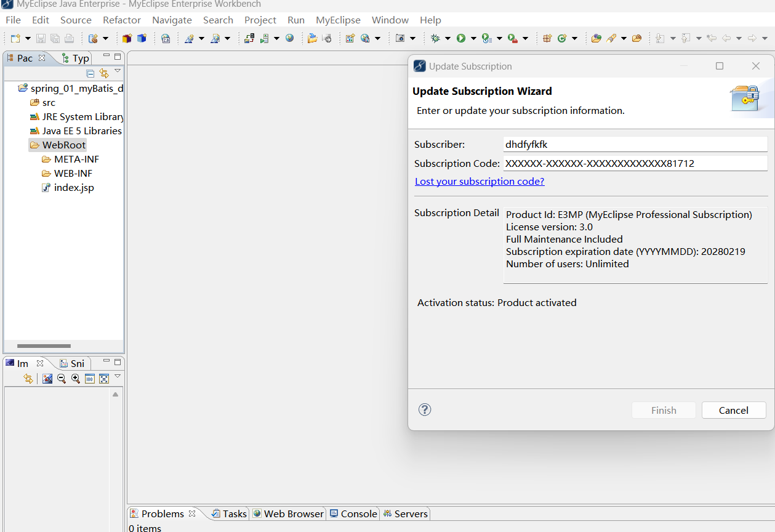Click the grayed Print toolbar icon
The width and height of the screenshot is (775, 532).
coord(69,38)
